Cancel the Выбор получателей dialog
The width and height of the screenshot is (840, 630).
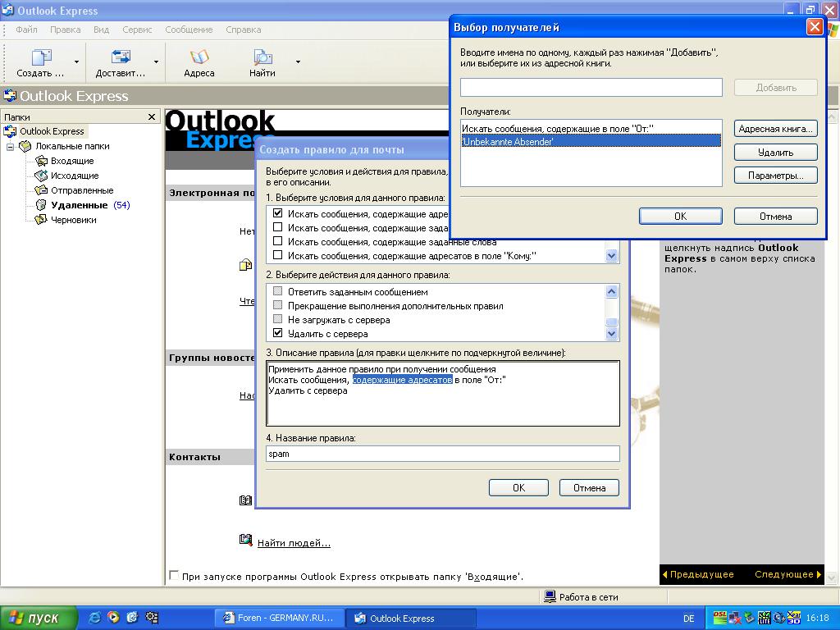775,216
